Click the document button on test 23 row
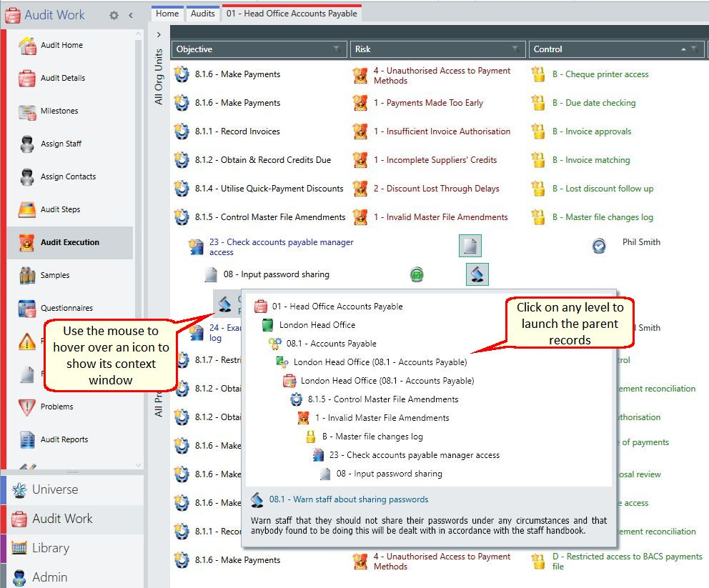Screen dimensions: 709x588 470,246
